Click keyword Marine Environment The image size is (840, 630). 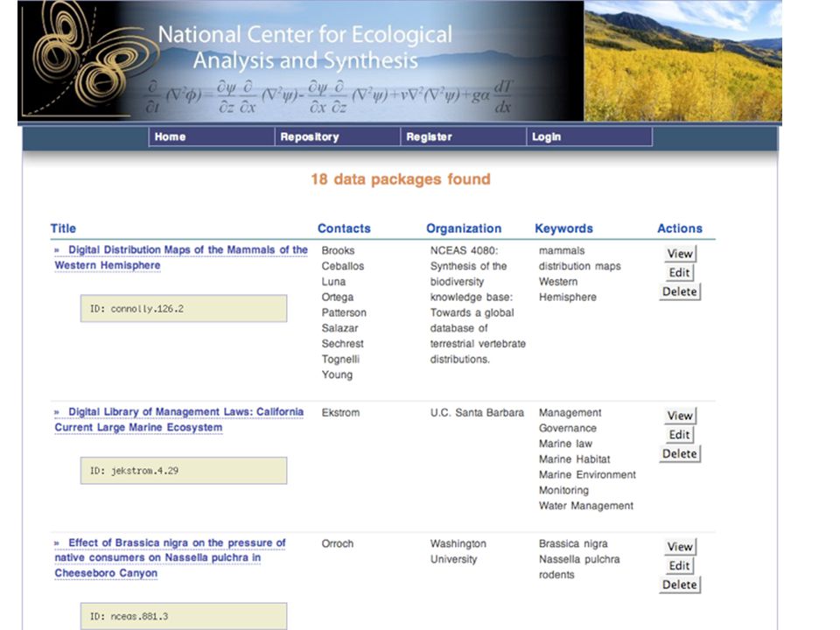pos(587,474)
